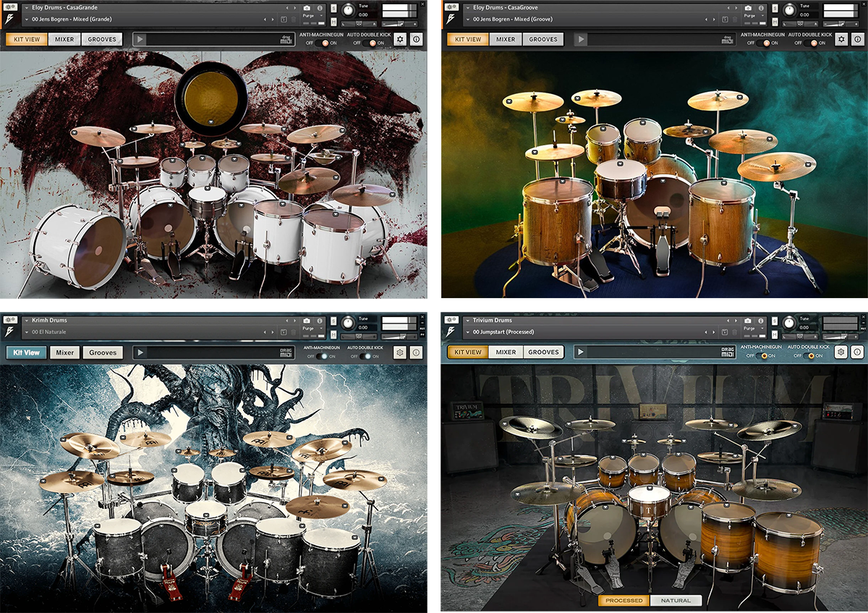Image resolution: width=868 pixels, height=613 pixels.
Task: Open the snapshot camera icon in Eloy CasaGrande
Action: tap(307, 8)
